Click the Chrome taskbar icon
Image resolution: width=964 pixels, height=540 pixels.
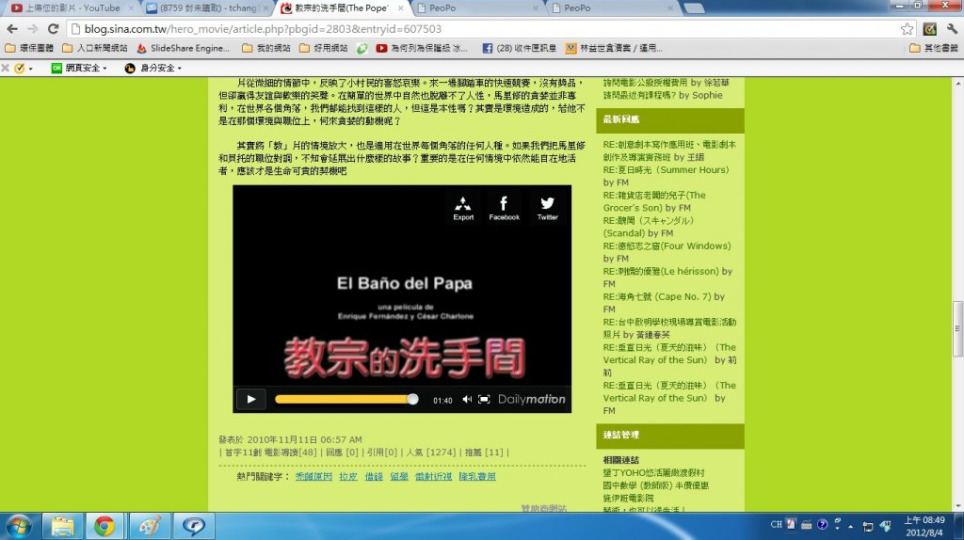tap(105, 526)
